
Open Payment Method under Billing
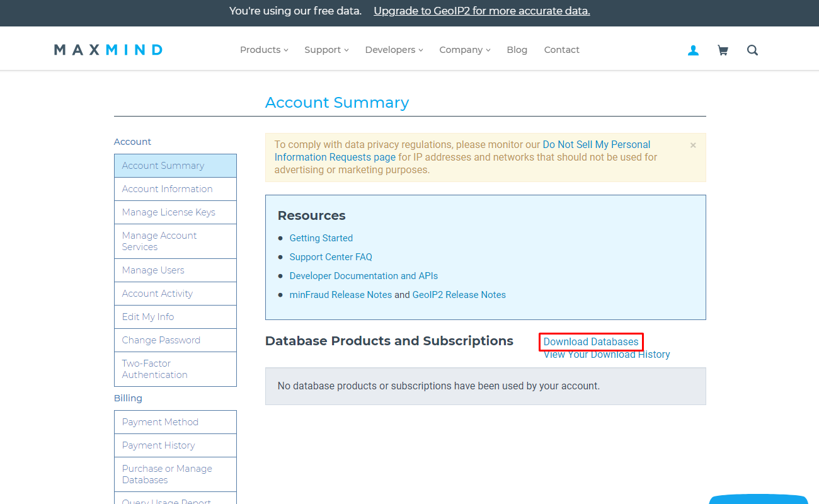tap(175, 422)
